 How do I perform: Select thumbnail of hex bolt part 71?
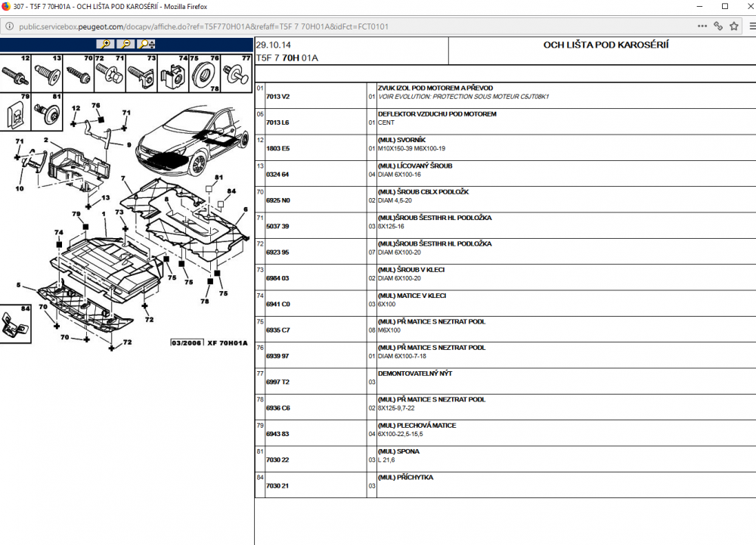[110, 73]
